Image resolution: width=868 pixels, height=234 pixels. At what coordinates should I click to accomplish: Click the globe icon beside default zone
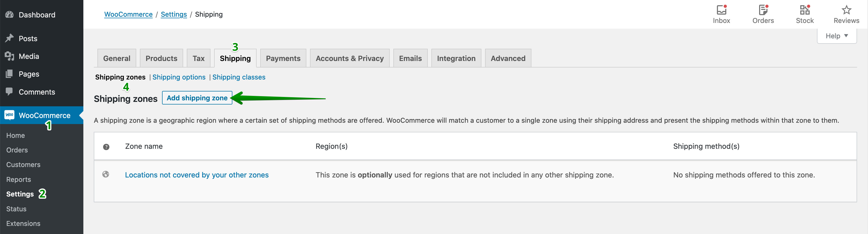click(106, 174)
